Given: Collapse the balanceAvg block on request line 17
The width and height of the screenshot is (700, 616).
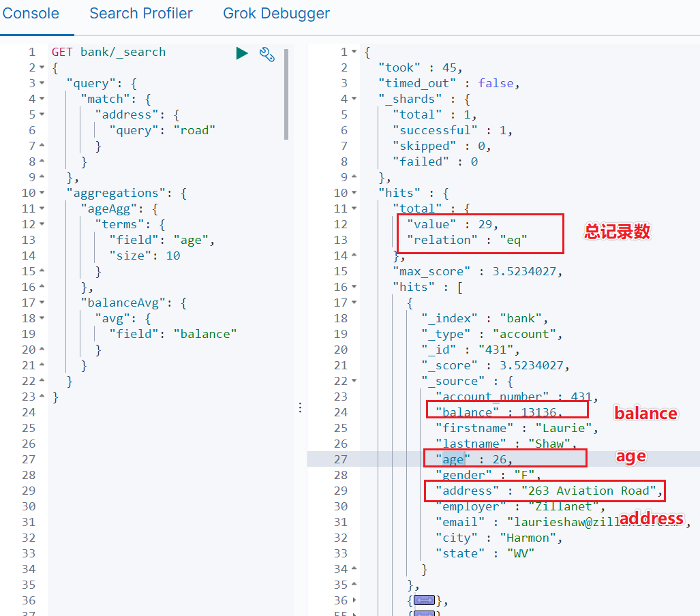Looking at the screenshot, I should pyautogui.click(x=42, y=303).
